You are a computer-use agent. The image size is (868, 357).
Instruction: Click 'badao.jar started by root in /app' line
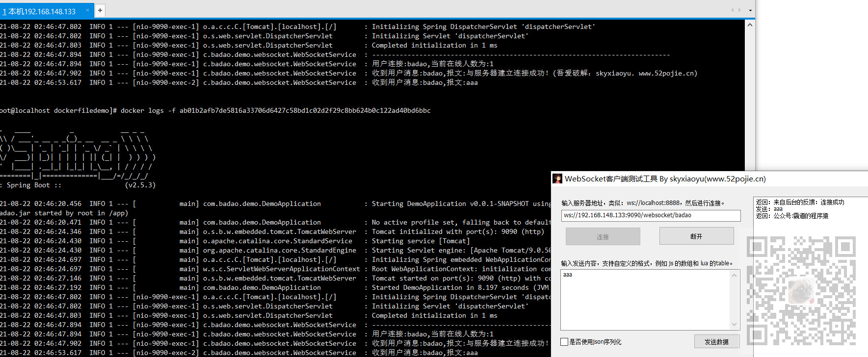64,213
